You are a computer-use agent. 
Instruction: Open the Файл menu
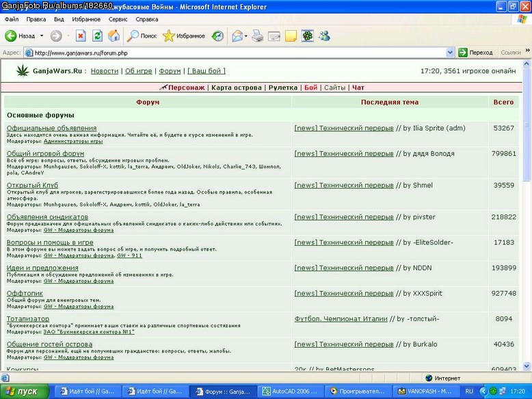pos(12,19)
